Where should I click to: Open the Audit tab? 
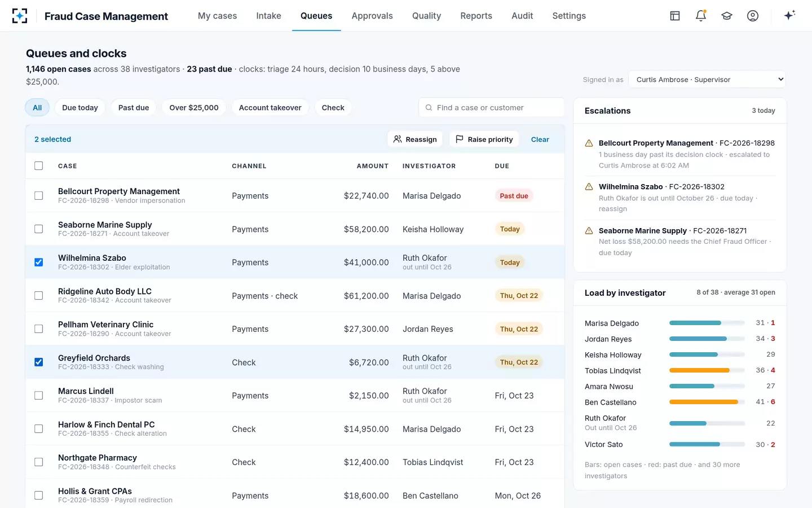coord(522,16)
